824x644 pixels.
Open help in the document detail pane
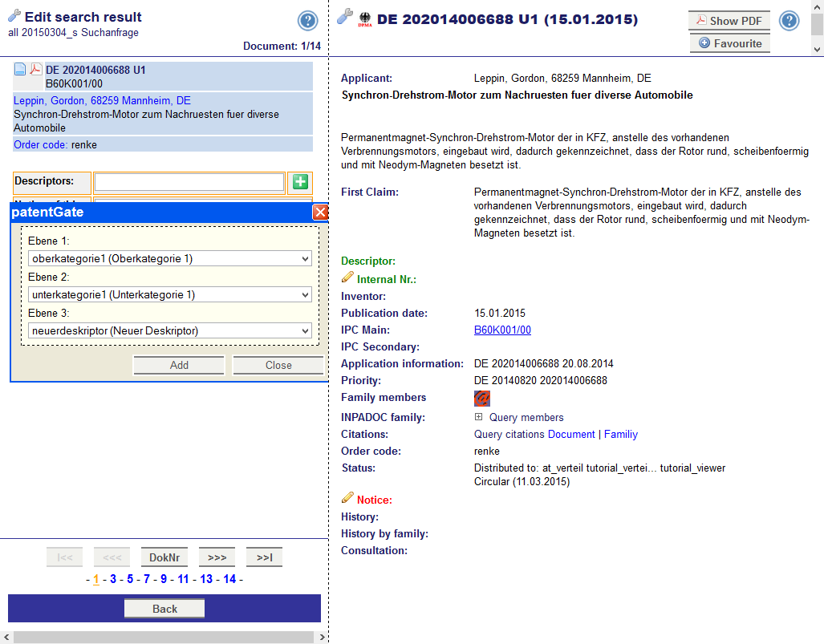click(789, 21)
